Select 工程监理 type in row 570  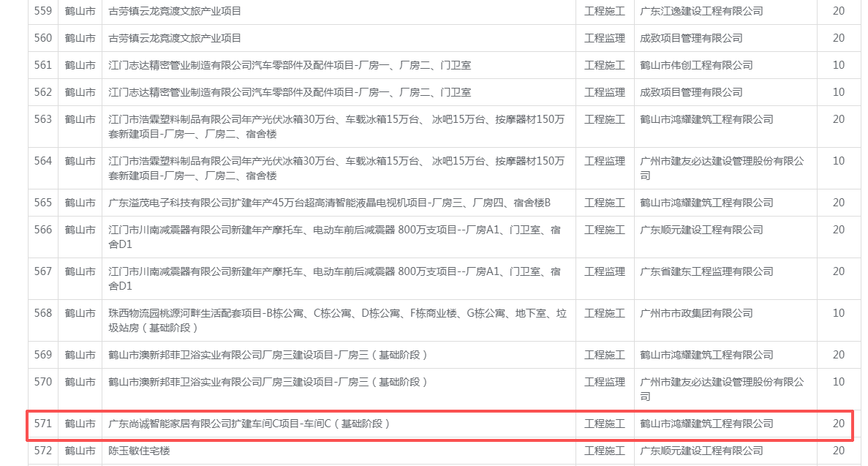pyautogui.click(x=604, y=382)
